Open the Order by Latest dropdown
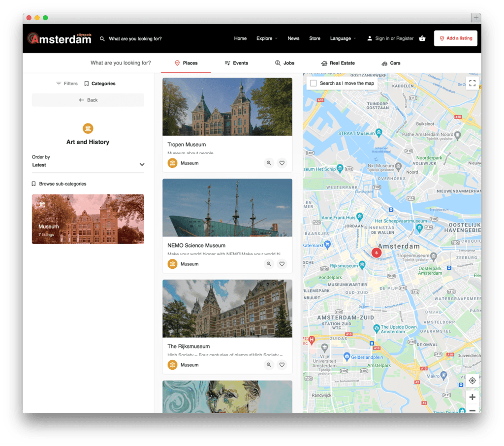 coord(88,164)
